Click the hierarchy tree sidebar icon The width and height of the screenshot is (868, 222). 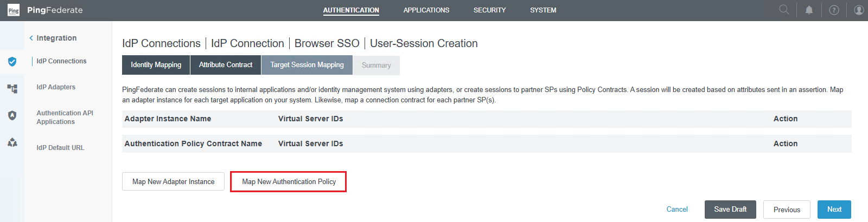12,88
